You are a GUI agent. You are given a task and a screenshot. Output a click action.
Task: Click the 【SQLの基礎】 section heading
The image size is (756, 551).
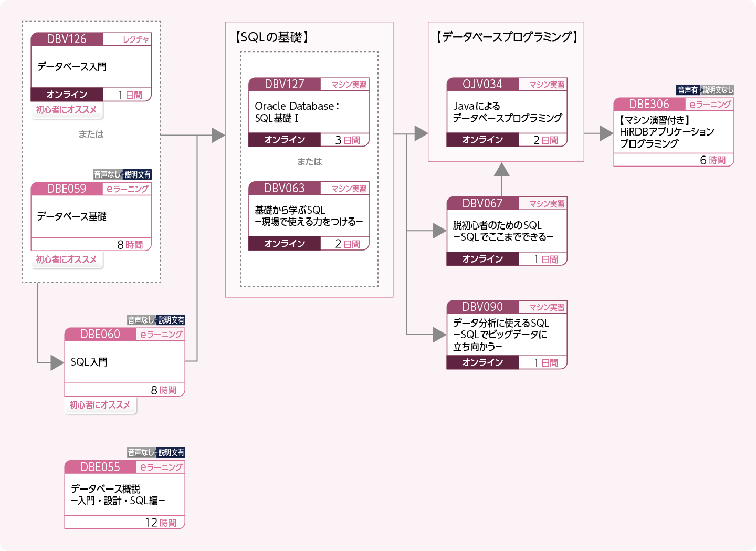[271, 37]
